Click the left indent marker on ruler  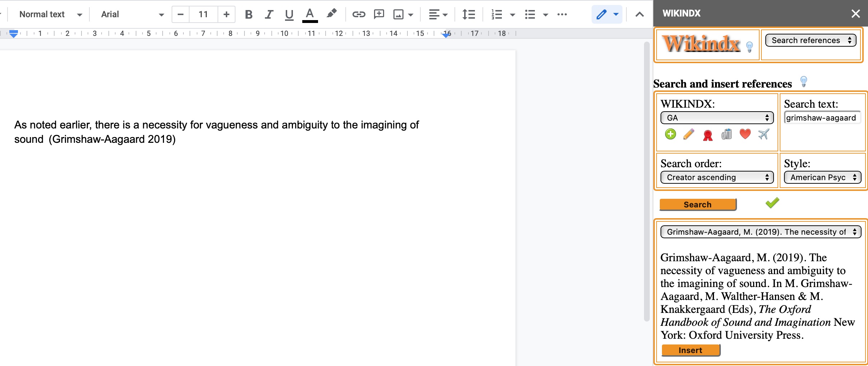[14, 34]
